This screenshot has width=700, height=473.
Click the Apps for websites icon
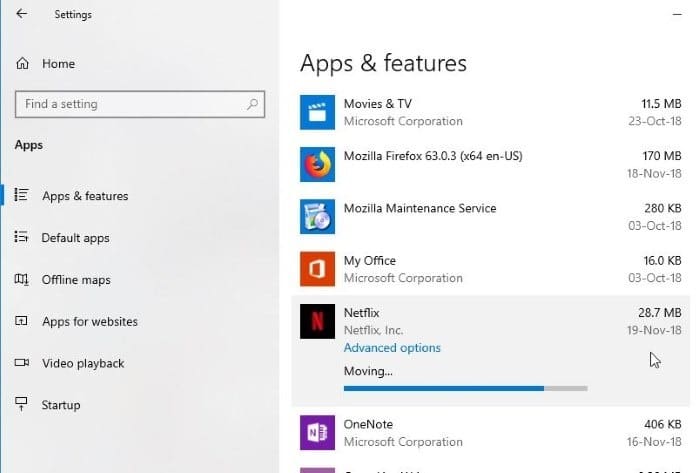coord(21,321)
